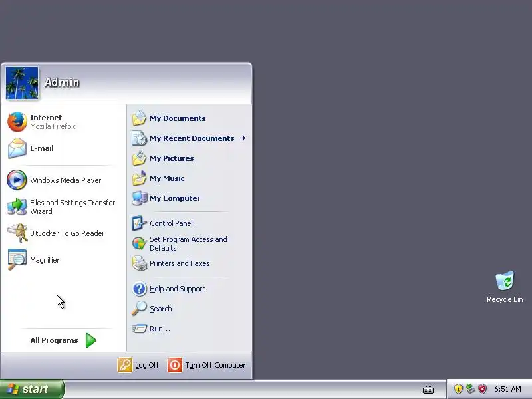The width and height of the screenshot is (532, 399).
Task: Click the 6:51 AM taskbar clock
Action: point(507,389)
